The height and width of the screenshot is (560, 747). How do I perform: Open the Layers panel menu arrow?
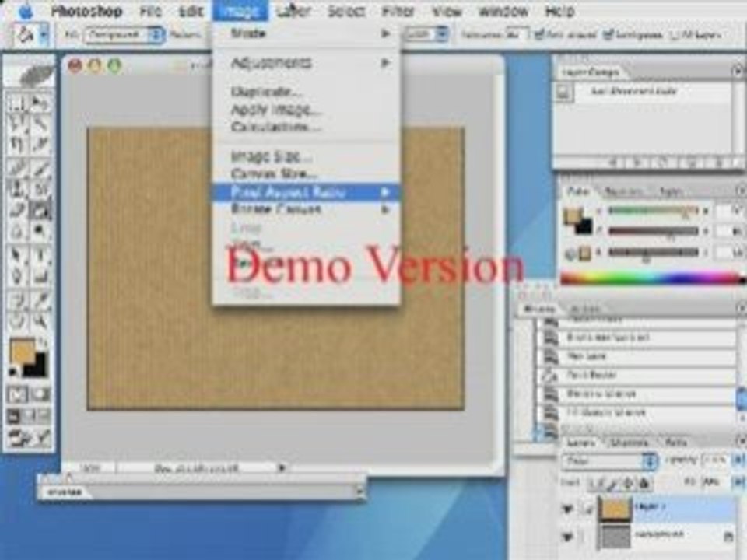coord(741,442)
